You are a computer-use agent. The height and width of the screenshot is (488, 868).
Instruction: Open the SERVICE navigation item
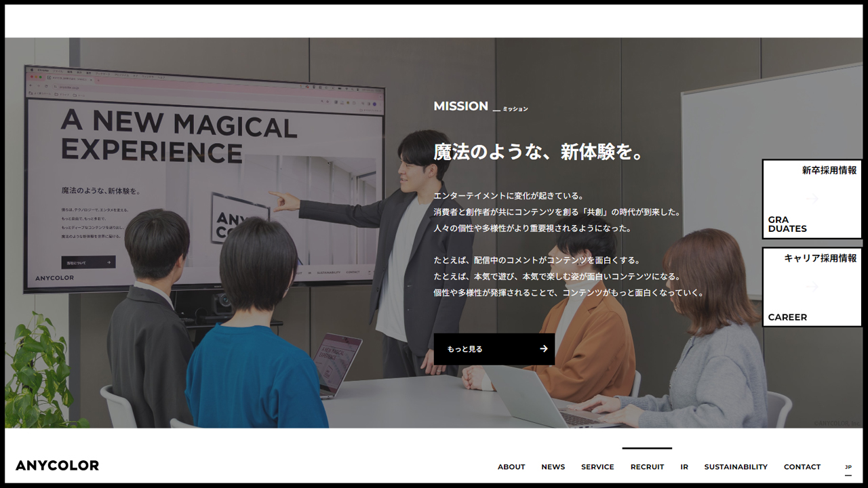[x=597, y=467]
